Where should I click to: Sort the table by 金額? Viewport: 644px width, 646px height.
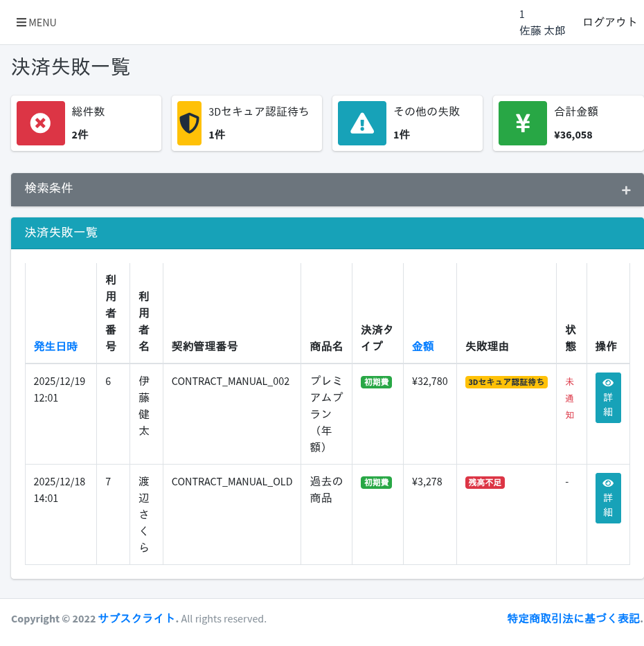(422, 346)
